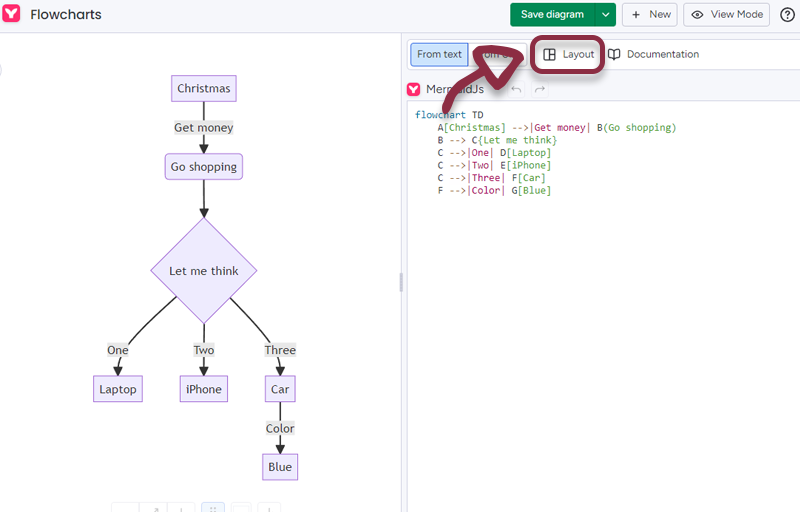The image size is (800, 512).
Task: Click the Let me think diamond node
Action: [204, 271]
